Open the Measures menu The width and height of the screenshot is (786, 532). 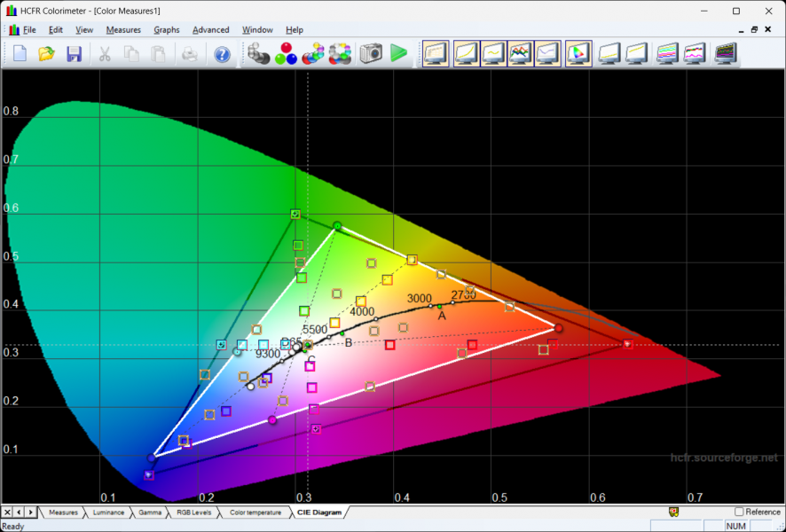click(123, 30)
